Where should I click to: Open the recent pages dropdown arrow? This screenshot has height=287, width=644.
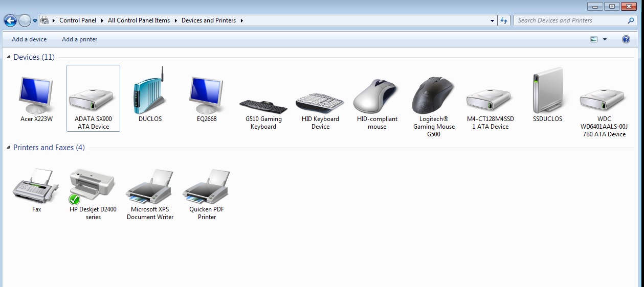35,21
